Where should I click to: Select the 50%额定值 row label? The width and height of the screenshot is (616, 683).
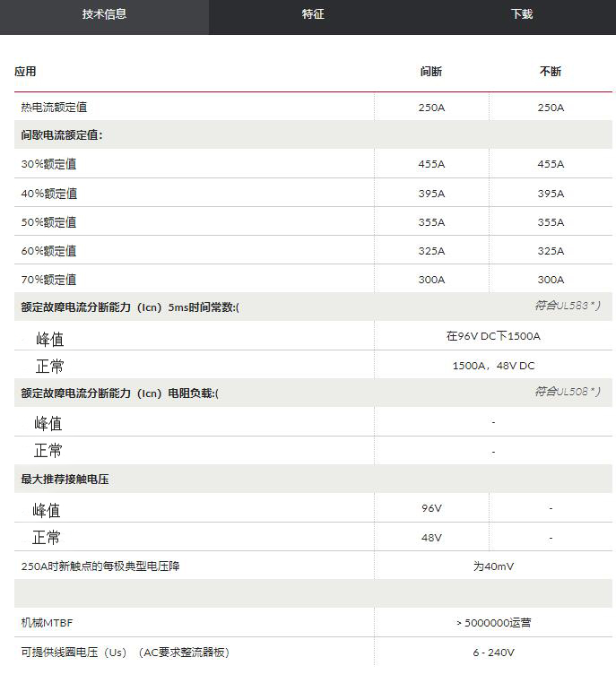point(48,222)
